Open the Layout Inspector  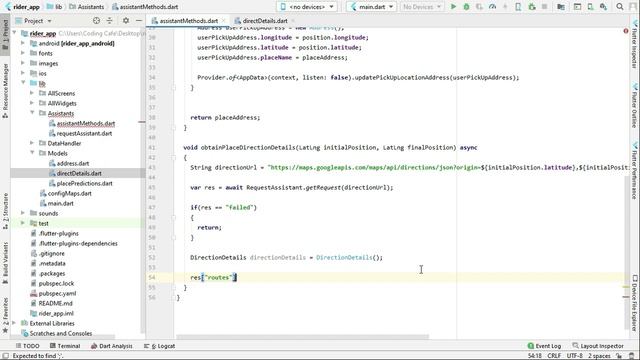tap(598, 346)
